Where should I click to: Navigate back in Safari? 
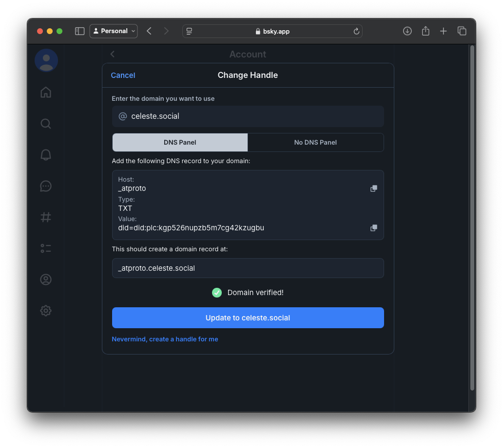point(149,31)
